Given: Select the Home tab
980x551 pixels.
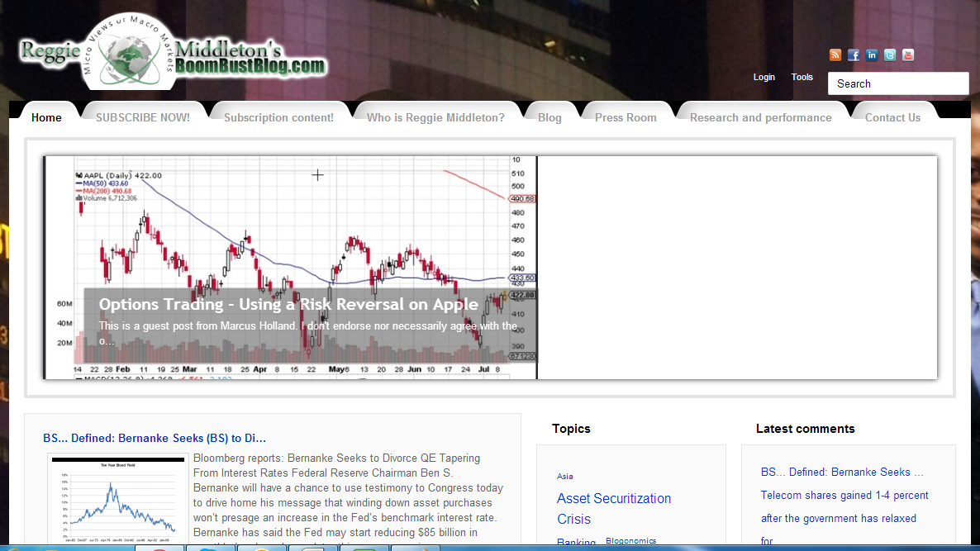Looking at the screenshot, I should (46, 117).
